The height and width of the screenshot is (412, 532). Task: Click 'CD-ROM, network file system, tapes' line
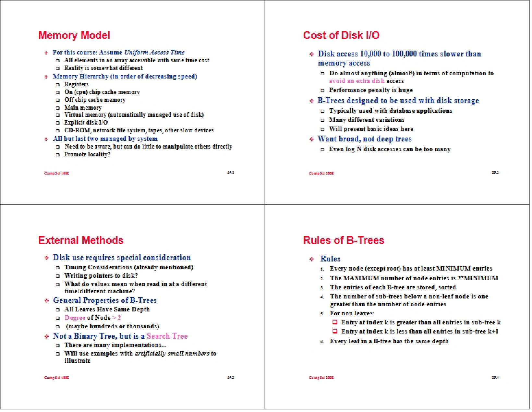pos(139,130)
